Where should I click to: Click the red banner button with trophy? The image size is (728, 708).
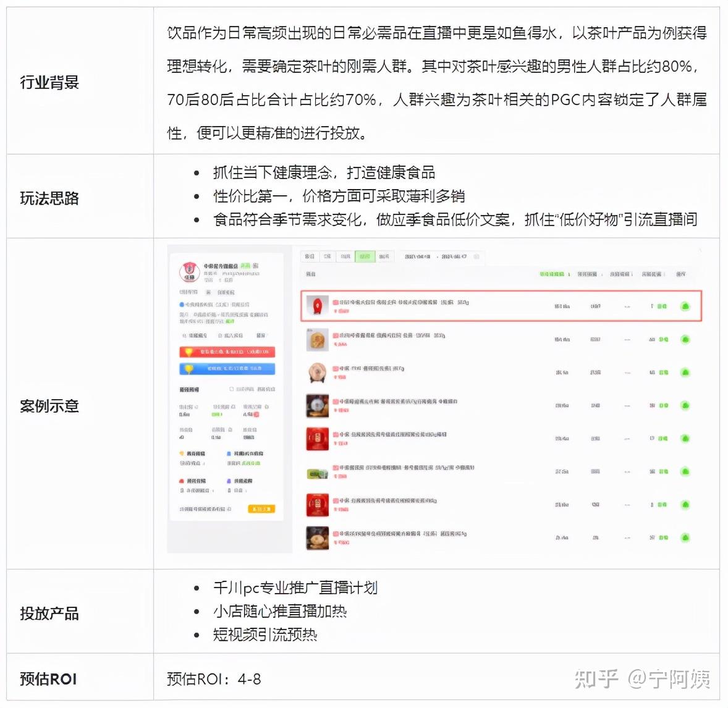tap(227, 352)
